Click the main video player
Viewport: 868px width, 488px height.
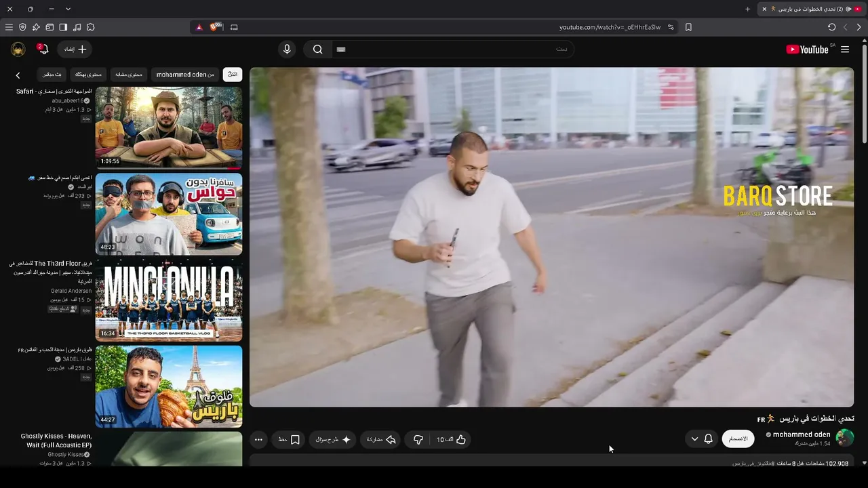[552, 237]
